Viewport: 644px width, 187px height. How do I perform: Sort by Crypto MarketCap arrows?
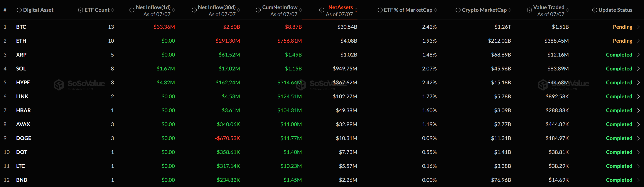(510, 10)
